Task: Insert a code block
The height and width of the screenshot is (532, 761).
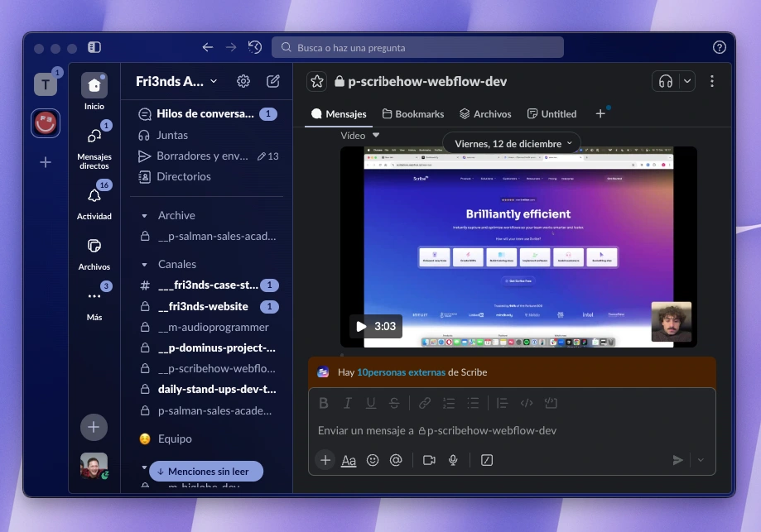Action: [x=551, y=403]
